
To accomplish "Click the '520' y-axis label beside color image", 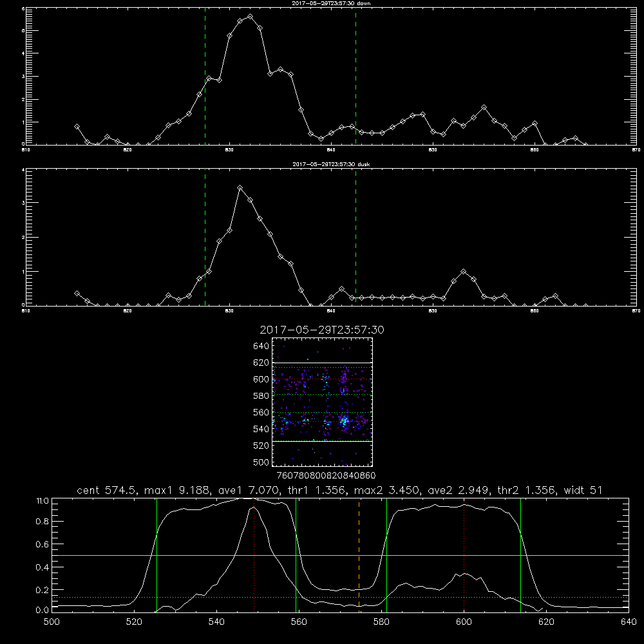I will pyautogui.click(x=261, y=446).
